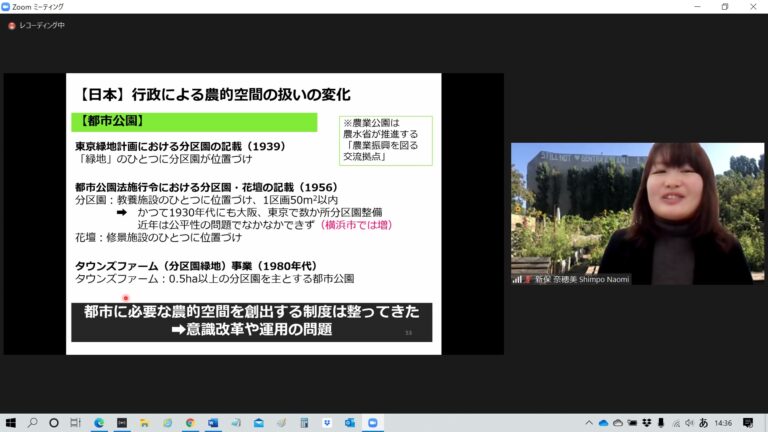Launch Cortana from the taskbar
The width and height of the screenshot is (768, 432).
[54, 423]
